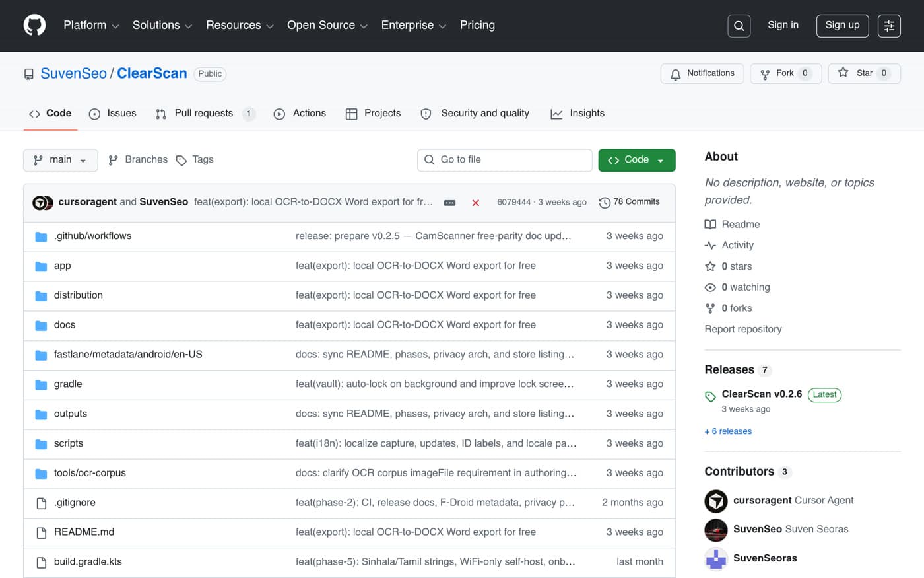Viewport: 924px width, 578px height.
Task: Switch to the Insights tab
Action: (577, 114)
